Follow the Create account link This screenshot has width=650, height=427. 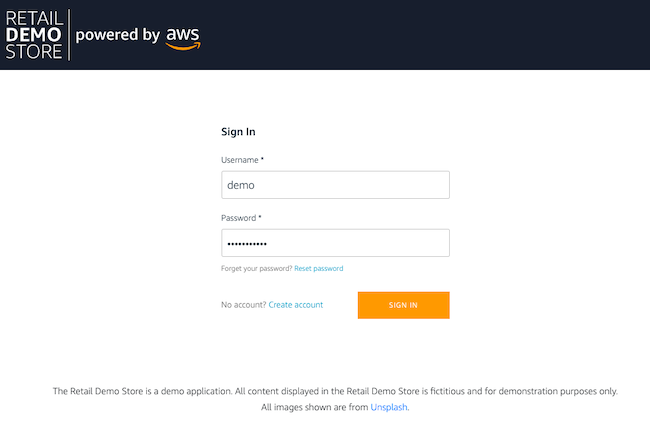tap(296, 305)
